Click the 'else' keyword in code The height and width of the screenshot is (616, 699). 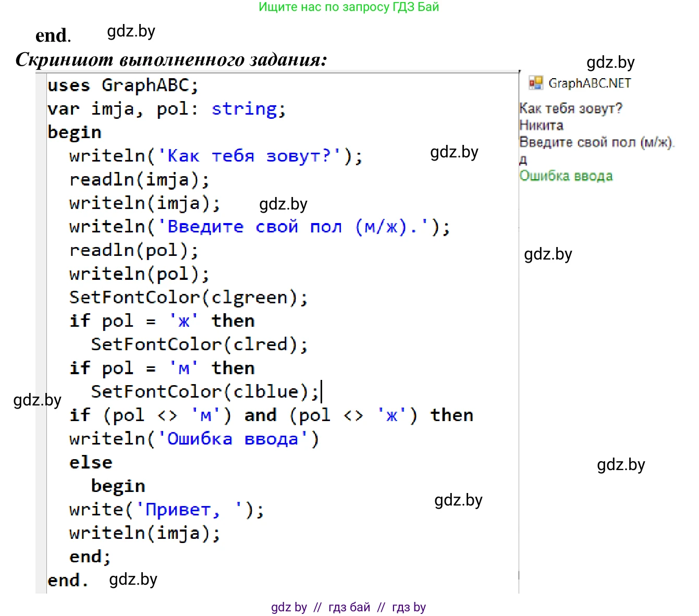[x=91, y=462]
